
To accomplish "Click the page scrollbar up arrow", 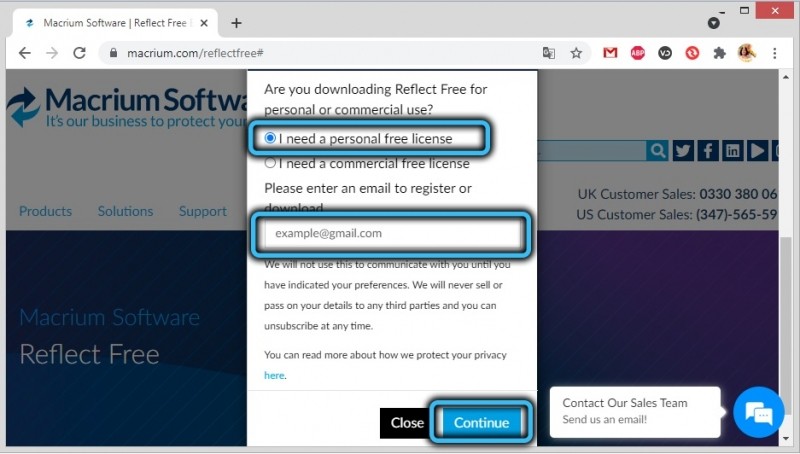I will (786, 77).
